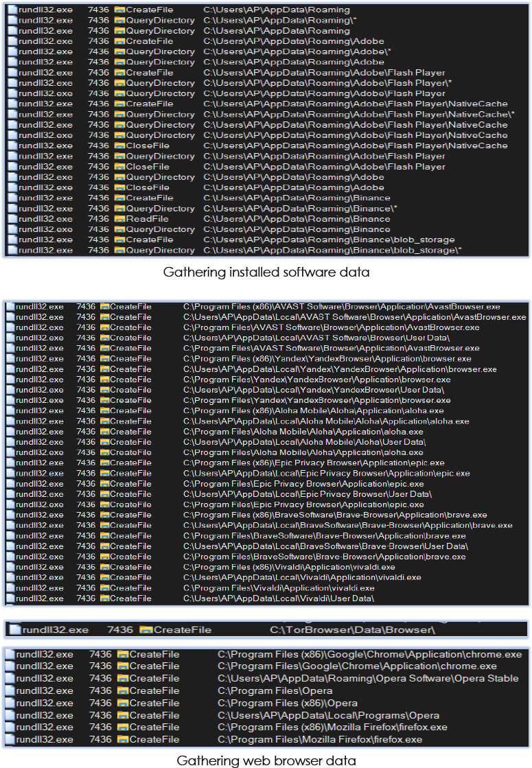This screenshot has height=768, width=532.
Task: Click the CreateFile icon on the Epic Privacy Browser User Data row
Action: (104, 494)
